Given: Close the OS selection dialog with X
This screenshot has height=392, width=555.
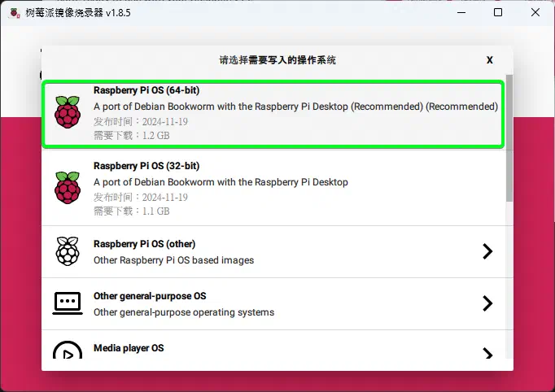Looking at the screenshot, I should [x=490, y=60].
